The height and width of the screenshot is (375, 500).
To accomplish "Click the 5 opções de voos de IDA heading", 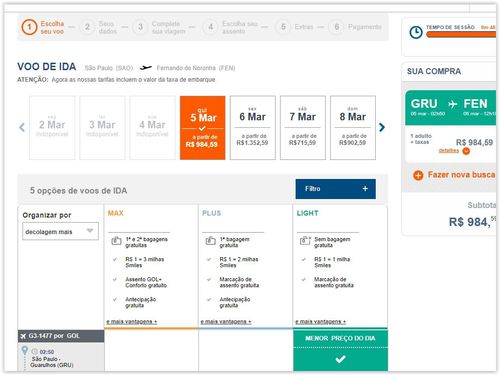I will tap(79, 191).
